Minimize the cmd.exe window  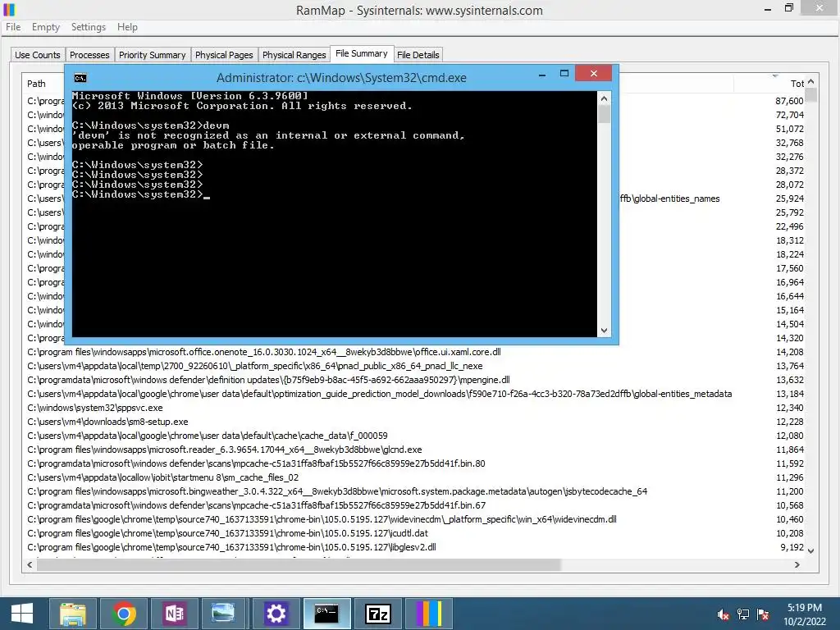[x=542, y=74]
